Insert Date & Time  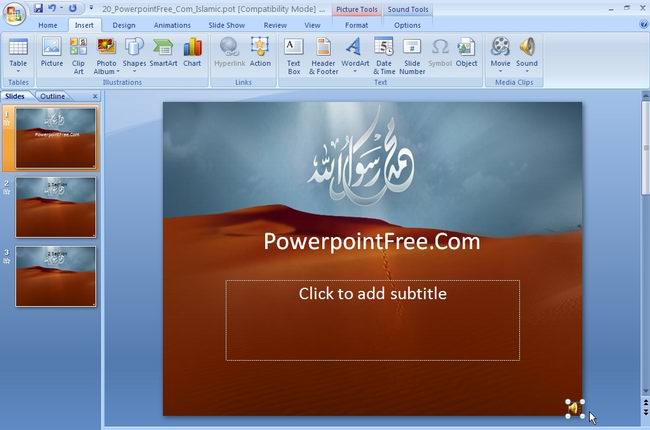(384, 56)
